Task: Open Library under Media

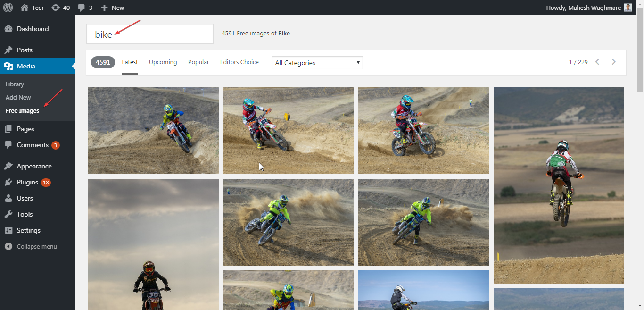Action: pos(15,84)
